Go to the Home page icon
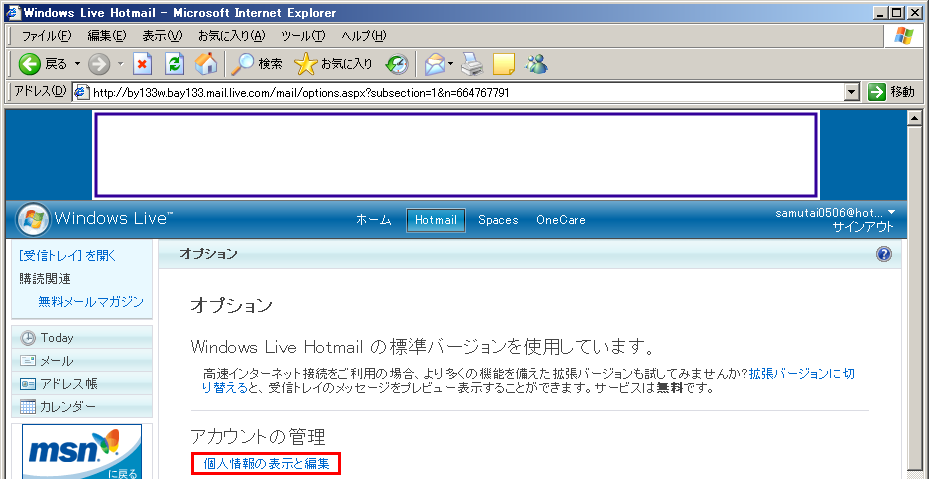 206,64
